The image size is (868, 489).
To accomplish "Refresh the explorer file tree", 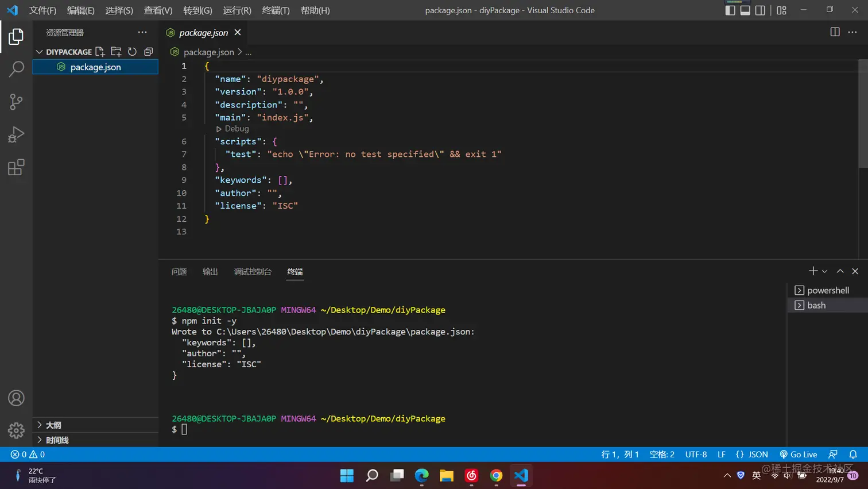I will (132, 52).
